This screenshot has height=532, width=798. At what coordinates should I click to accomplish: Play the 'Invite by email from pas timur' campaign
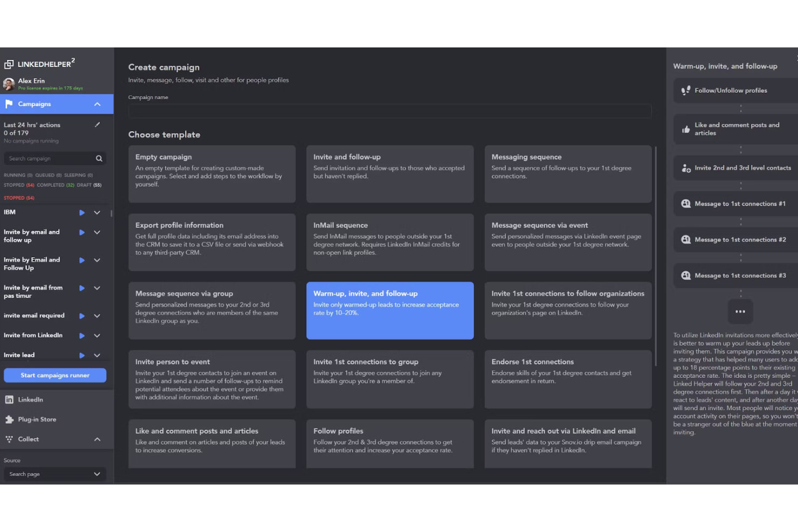tap(82, 288)
